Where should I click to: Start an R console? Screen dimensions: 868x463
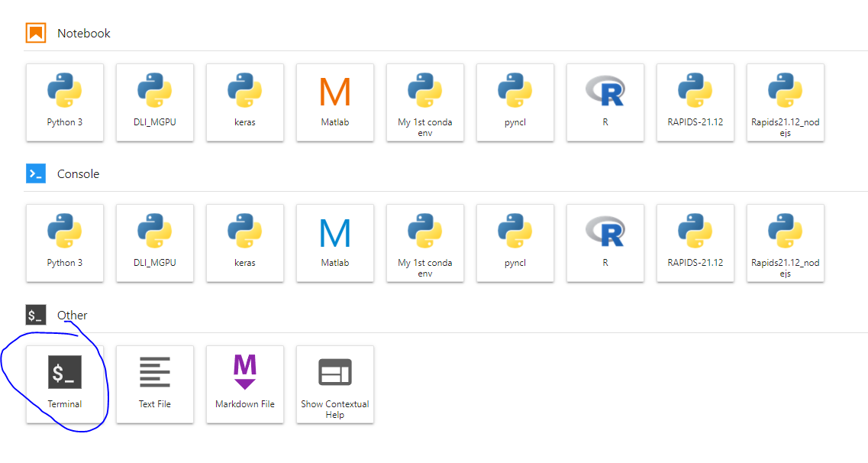(x=605, y=243)
